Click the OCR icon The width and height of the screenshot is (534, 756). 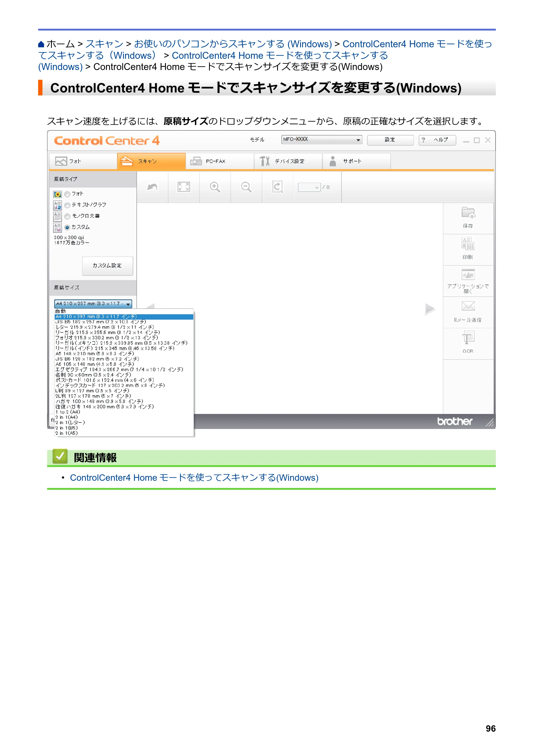[x=468, y=338]
